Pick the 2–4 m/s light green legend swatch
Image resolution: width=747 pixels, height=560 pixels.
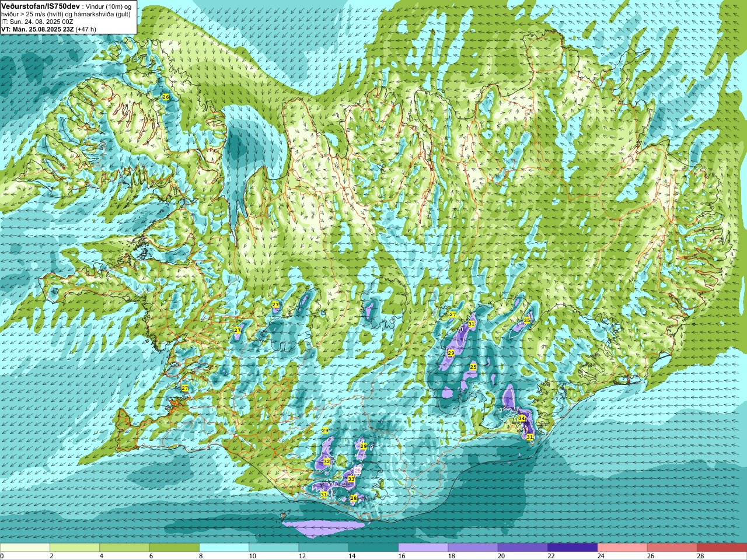point(75,547)
